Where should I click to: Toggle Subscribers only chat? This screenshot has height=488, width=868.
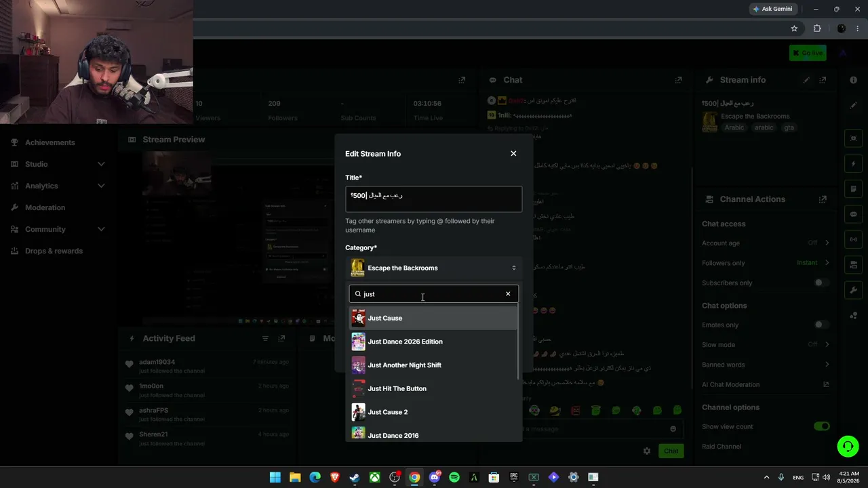tap(822, 283)
